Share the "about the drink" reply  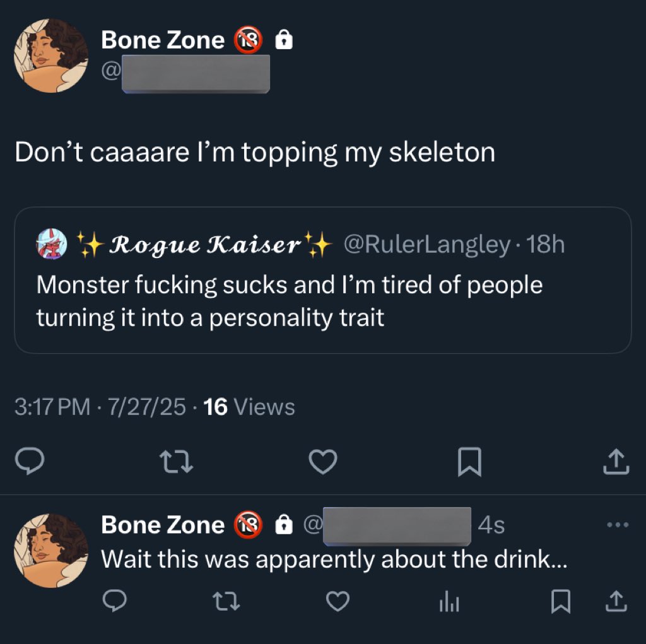pos(616,603)
